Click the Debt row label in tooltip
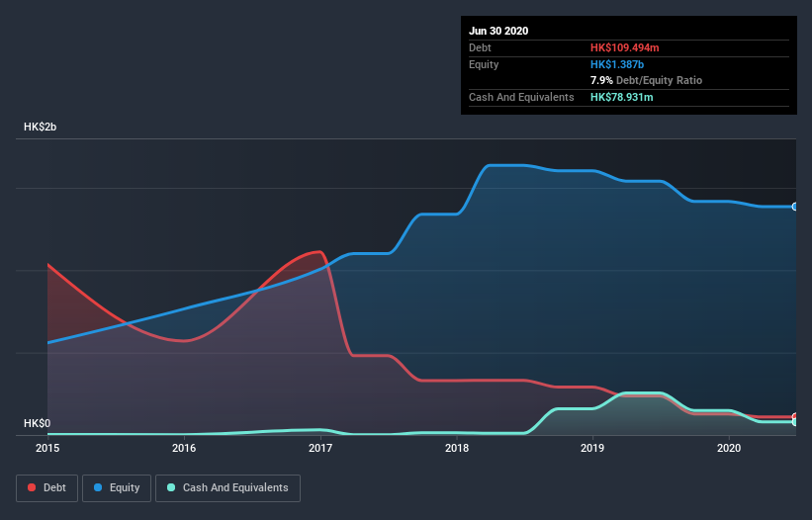This screenshot has height=520, width=812. [480, 48]
